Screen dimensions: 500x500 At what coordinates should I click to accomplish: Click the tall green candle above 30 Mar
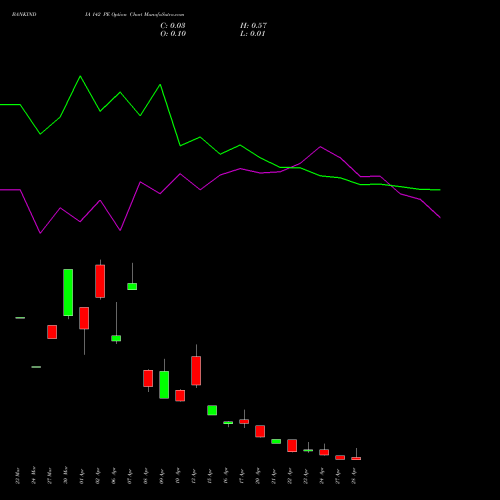point(68,292)
